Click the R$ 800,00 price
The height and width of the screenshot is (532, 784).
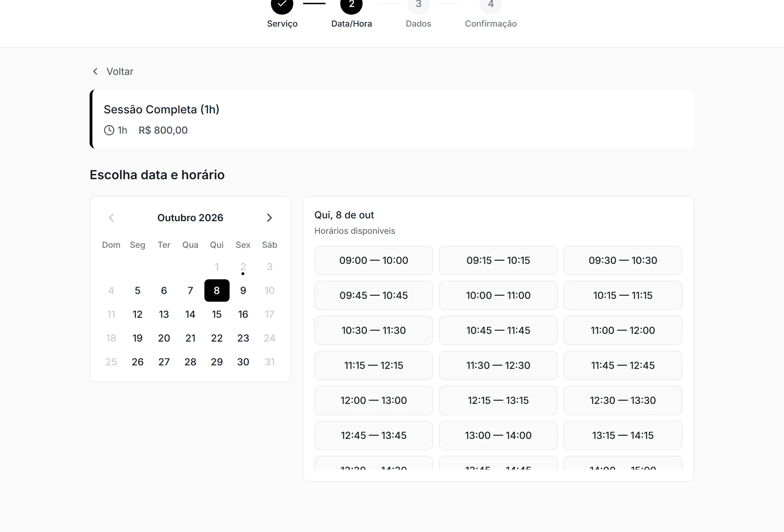pyautogui.click(x=163, y=130)
